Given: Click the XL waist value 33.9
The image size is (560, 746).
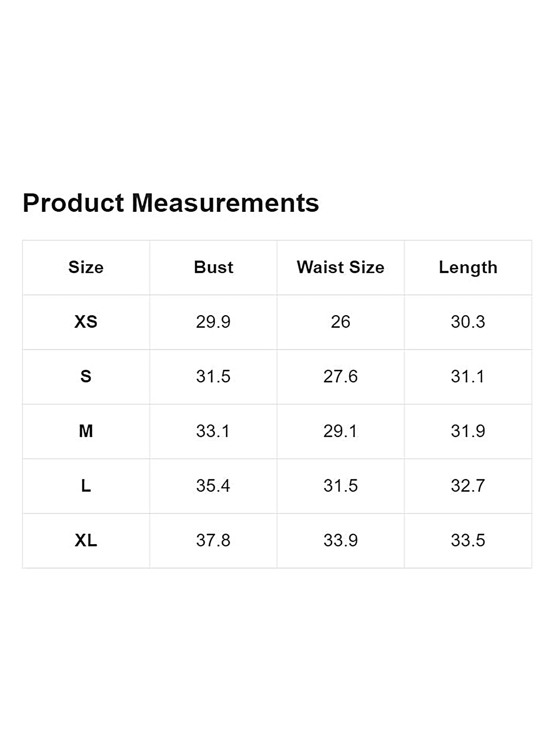Looking at the screenshot, I should [341, 541].
